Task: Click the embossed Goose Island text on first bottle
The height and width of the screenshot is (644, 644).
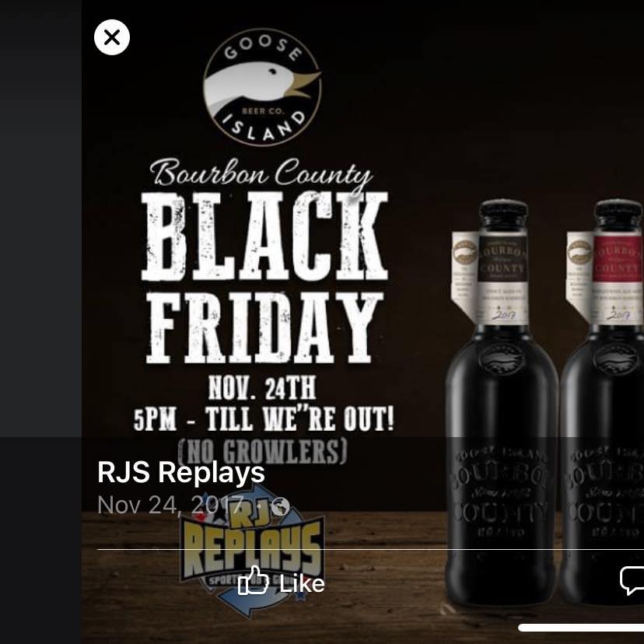Action: (501, 455)
